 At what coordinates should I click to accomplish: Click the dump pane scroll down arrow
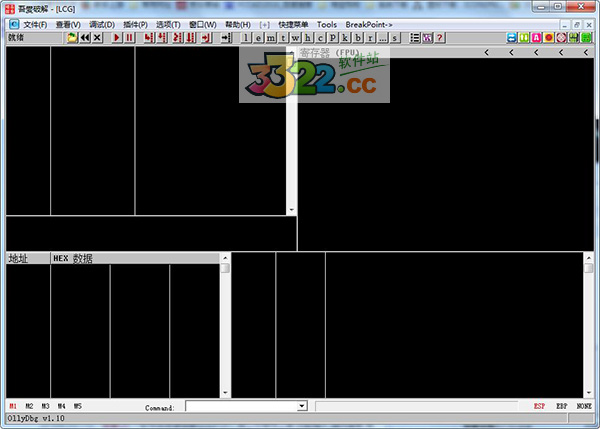click(x=225, y=393)
